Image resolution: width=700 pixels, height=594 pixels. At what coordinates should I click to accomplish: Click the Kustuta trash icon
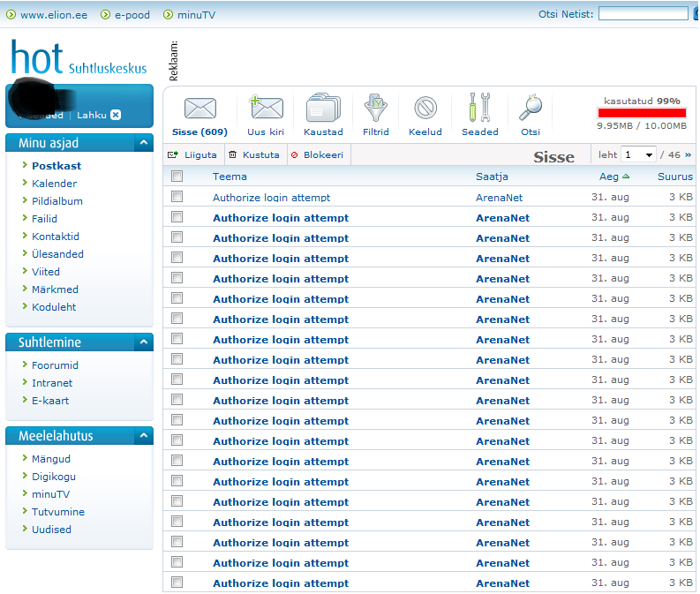tap(232, 154)
